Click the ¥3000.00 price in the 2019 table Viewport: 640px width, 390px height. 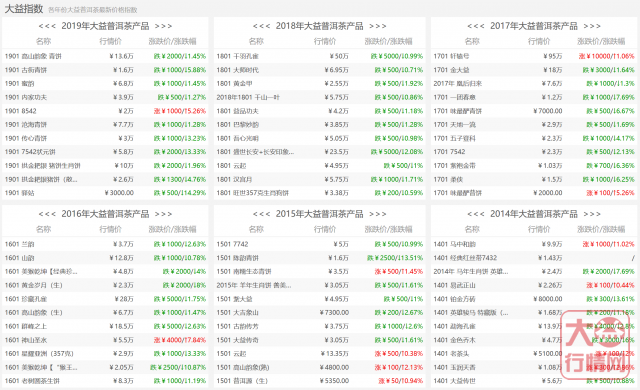pyautogui.click(x=119, y=193)
